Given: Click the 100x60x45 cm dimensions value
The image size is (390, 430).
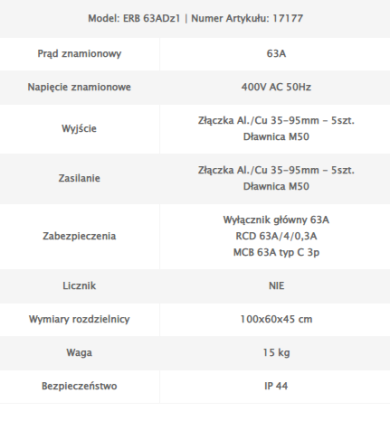Looking at the screenshot, I should tap(276, 319).
